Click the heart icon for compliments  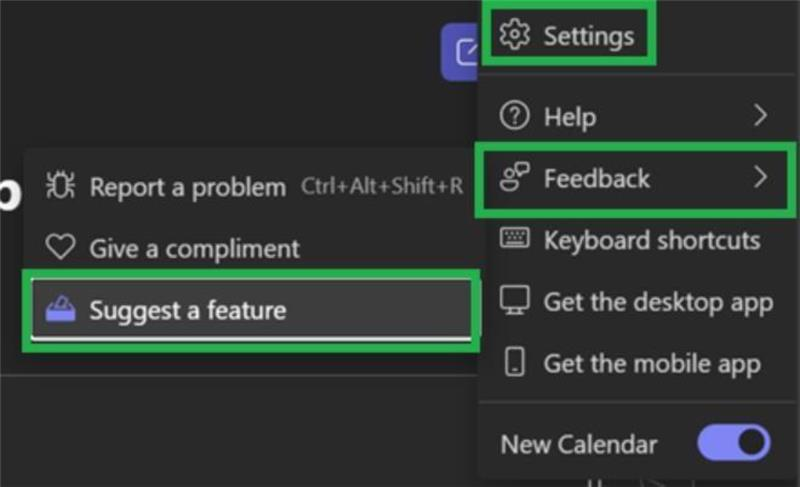tap(61, 246)
